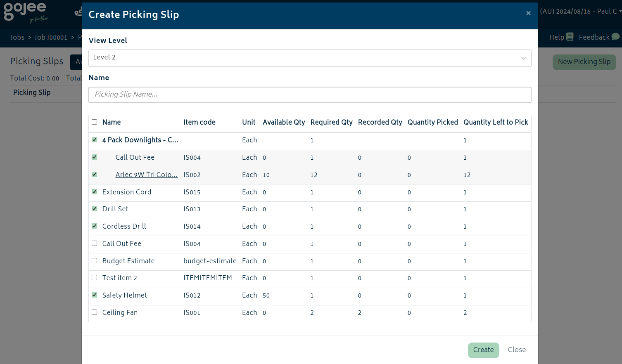The image size is (622, 364).
Task: Click the Recorded Qty column header
Action: [380, 122]
